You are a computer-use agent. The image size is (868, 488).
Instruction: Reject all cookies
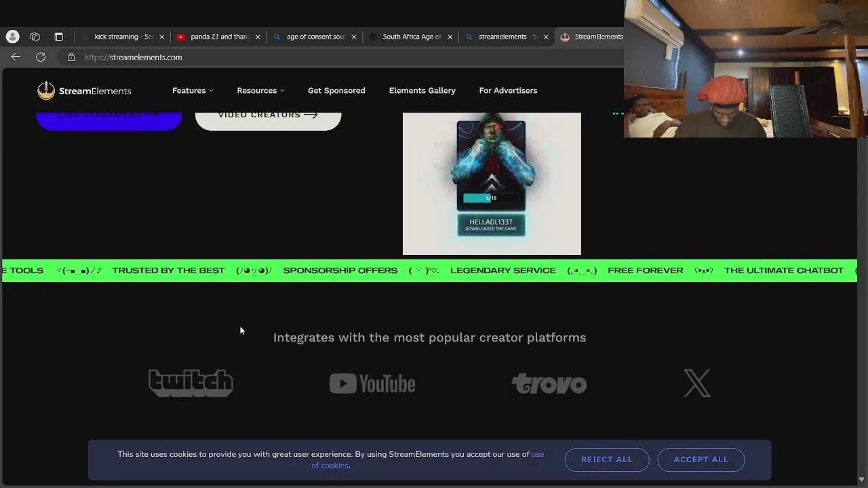(x=606, y=460)
